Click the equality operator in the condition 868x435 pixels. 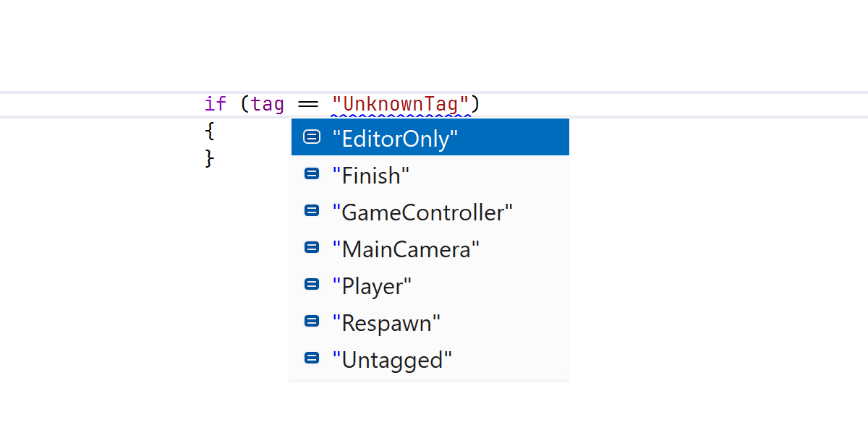click(308, 105)
